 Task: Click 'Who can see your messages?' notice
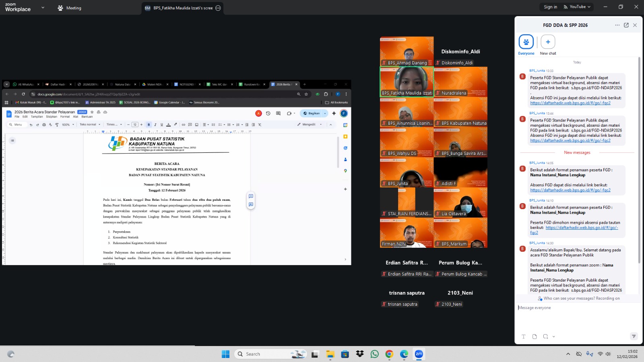[580, 298]
